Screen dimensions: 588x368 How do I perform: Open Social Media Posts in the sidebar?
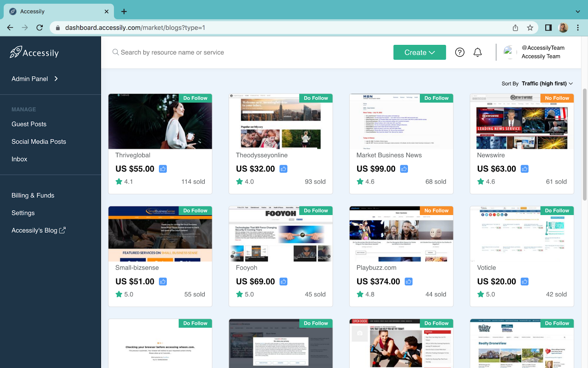click(x=39, y=142)
